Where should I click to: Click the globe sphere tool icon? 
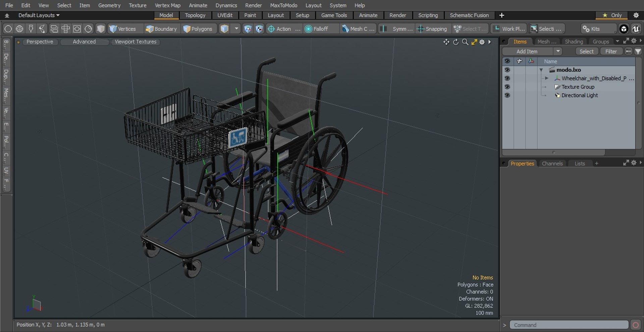[19, 29]
